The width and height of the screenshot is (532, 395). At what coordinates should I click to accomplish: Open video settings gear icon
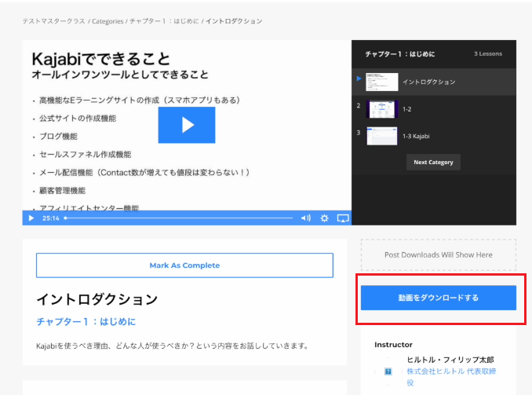pos(324,218)
